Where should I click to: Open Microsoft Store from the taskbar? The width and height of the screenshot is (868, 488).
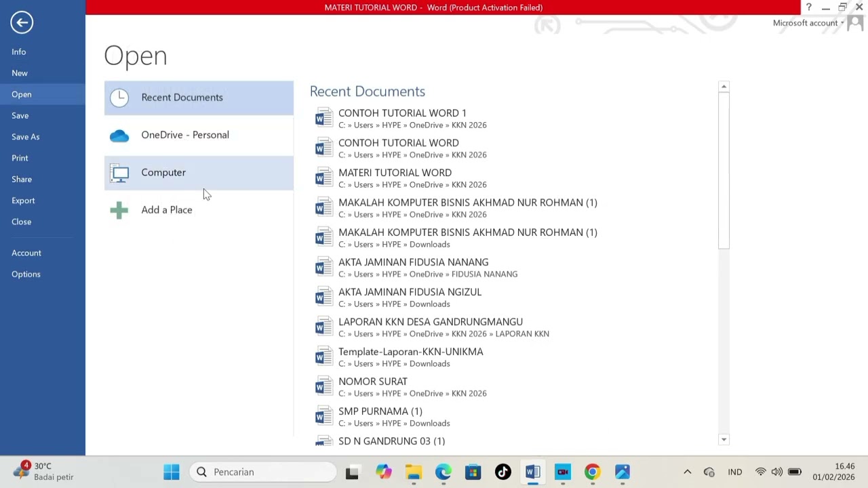point(473,472)
